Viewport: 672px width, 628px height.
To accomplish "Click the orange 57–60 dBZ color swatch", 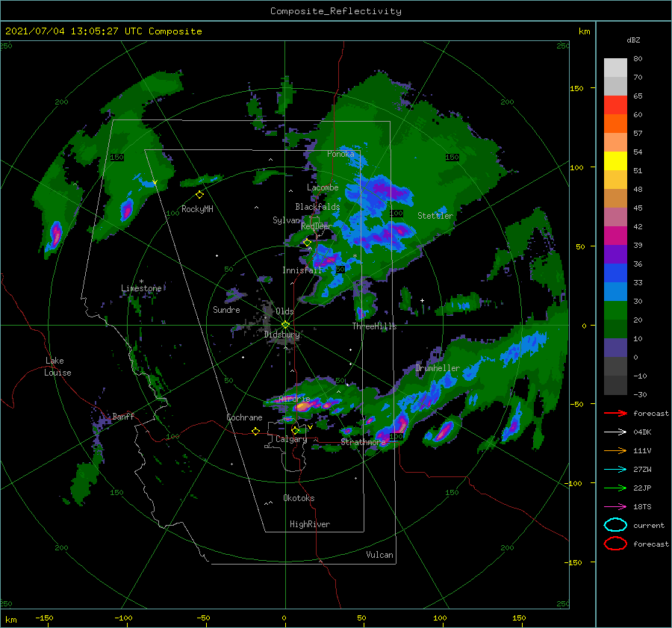I will point(615,124).
